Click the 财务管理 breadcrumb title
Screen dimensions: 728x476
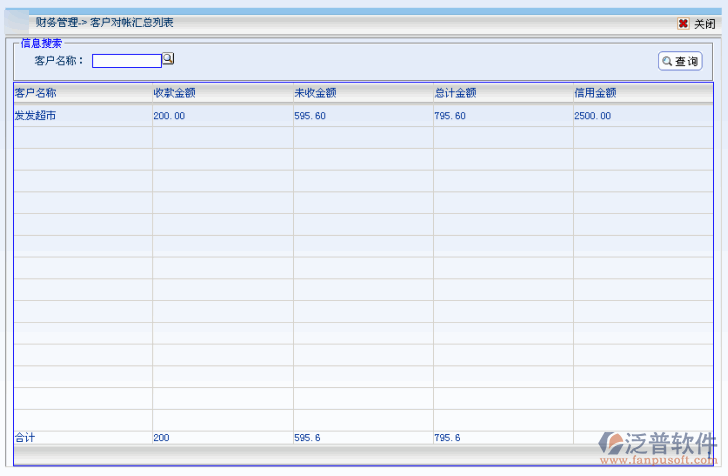tap(57, 22)
